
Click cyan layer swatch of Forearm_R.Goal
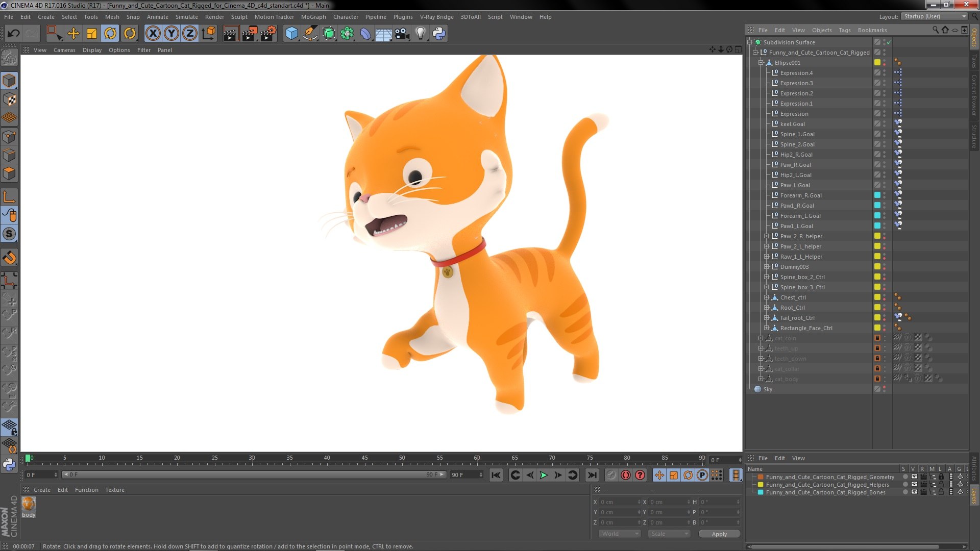(877, 195)
